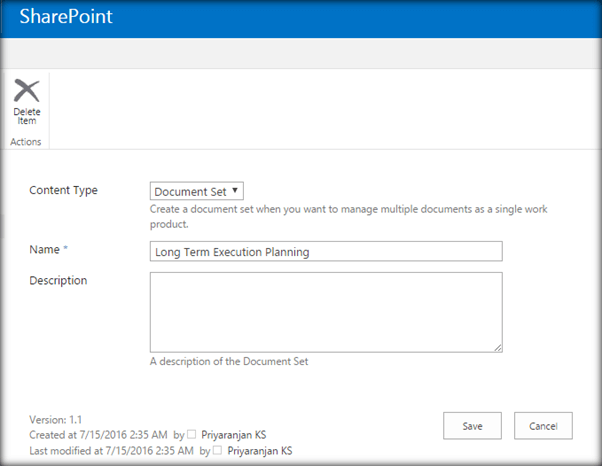The height and width of the screenshot is (466, 602).
Task: Click the Version 1.1 text
Action: coord(56,420)
